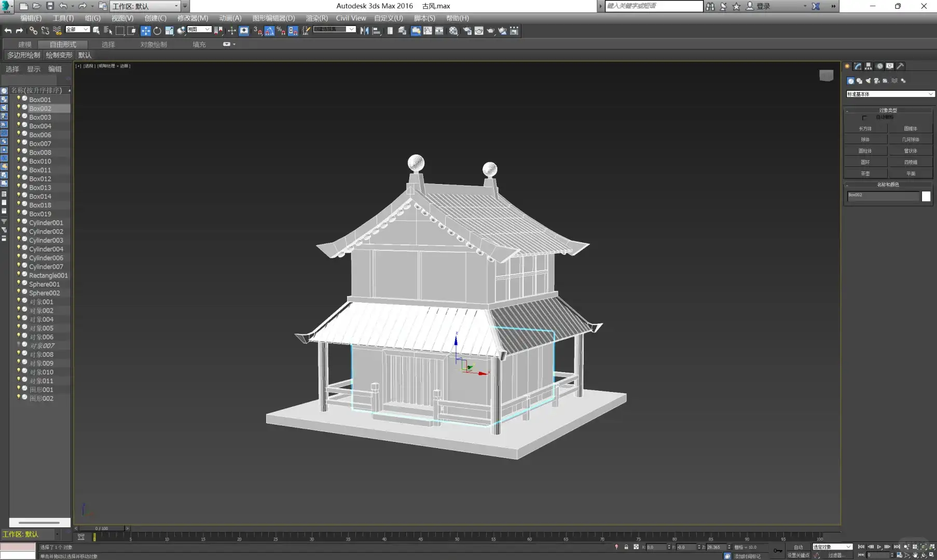The width and height of the screenshot is (937, 560).
Task: Click the Lights category icon
Action: 868,81
